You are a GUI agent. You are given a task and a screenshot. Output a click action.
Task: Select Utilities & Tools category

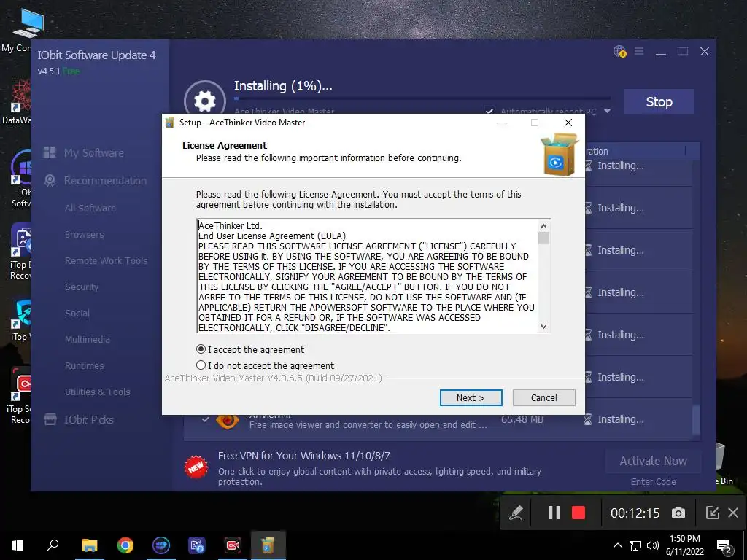click(98, 392)
